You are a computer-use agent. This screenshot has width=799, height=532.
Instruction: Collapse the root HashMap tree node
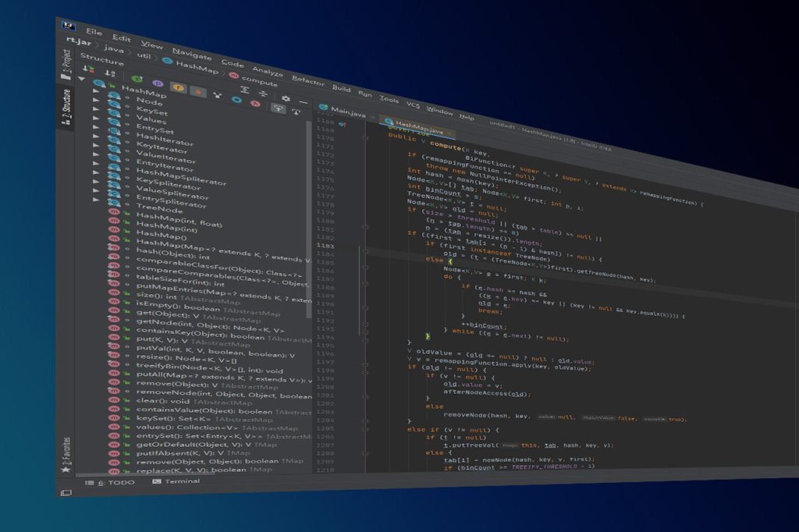click(x=81, y=79)
